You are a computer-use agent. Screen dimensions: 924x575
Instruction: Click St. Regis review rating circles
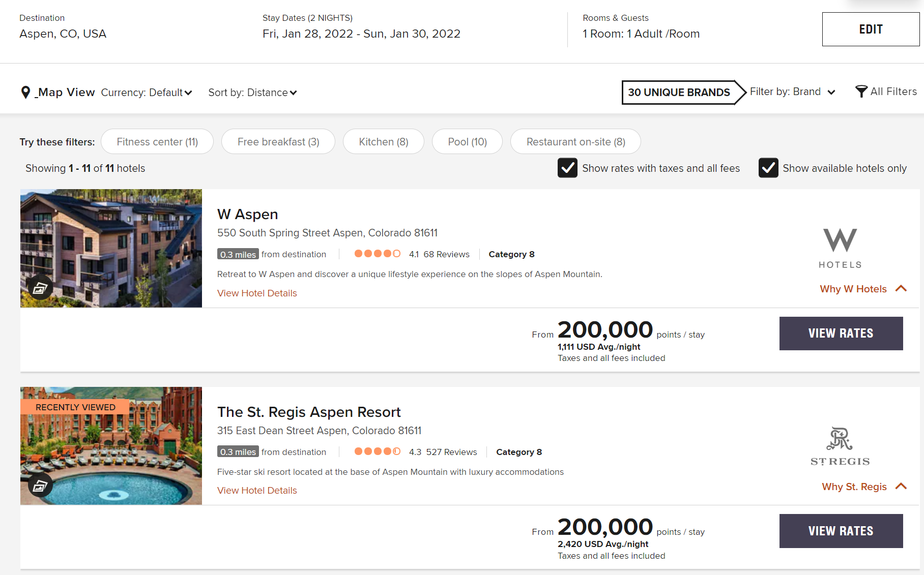click(x=377, y=451)
